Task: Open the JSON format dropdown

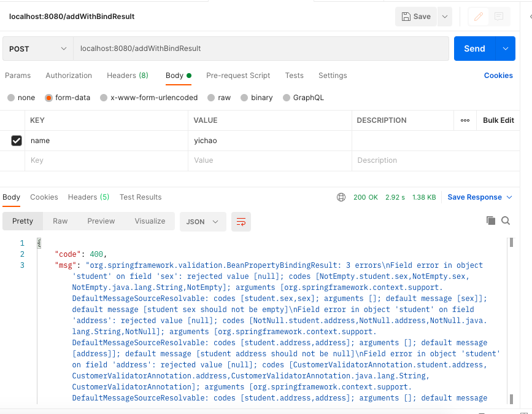Action: pyautogui.click(x=203, y=222)
